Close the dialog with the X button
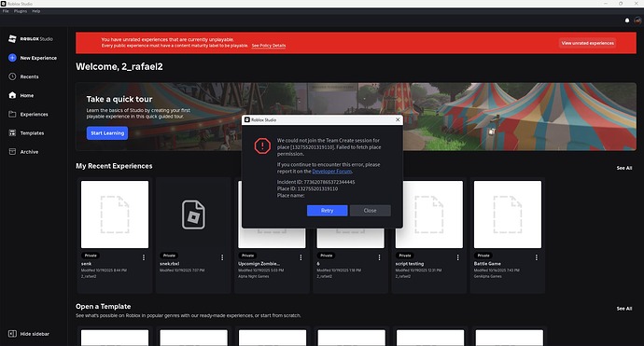 [398, 119]
